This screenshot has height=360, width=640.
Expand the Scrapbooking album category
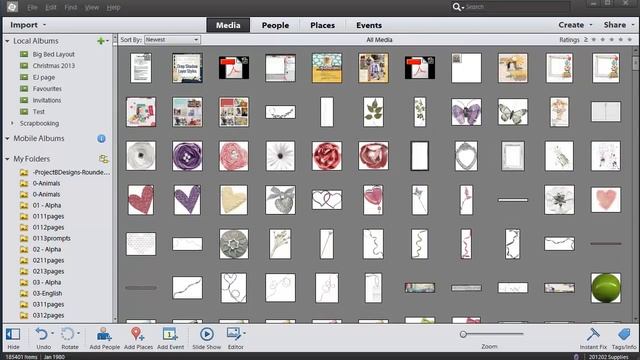tap(12, 123)
